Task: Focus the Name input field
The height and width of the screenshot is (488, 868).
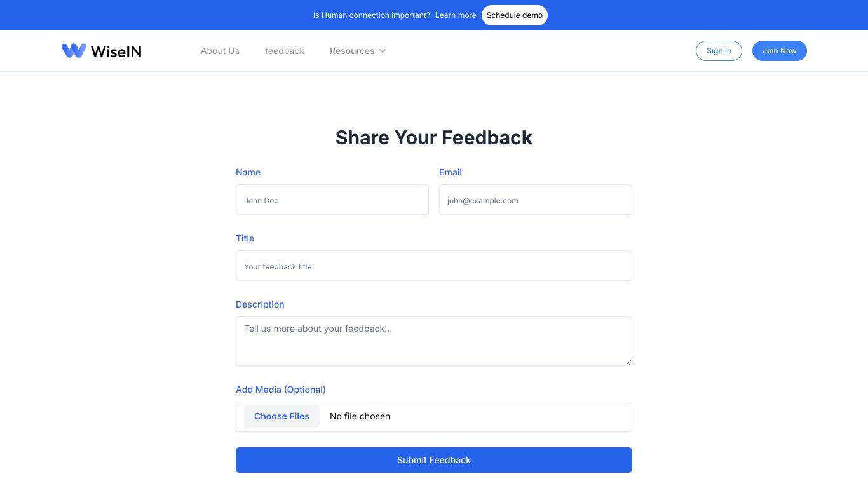Action: [x=332, y=200]
